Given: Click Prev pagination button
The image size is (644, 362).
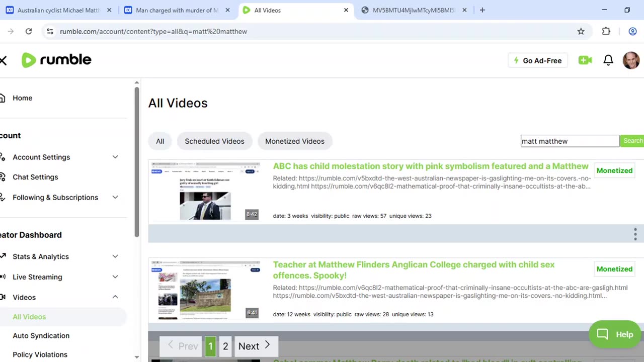Looking at the screenshot, I should tap(181, 346).
